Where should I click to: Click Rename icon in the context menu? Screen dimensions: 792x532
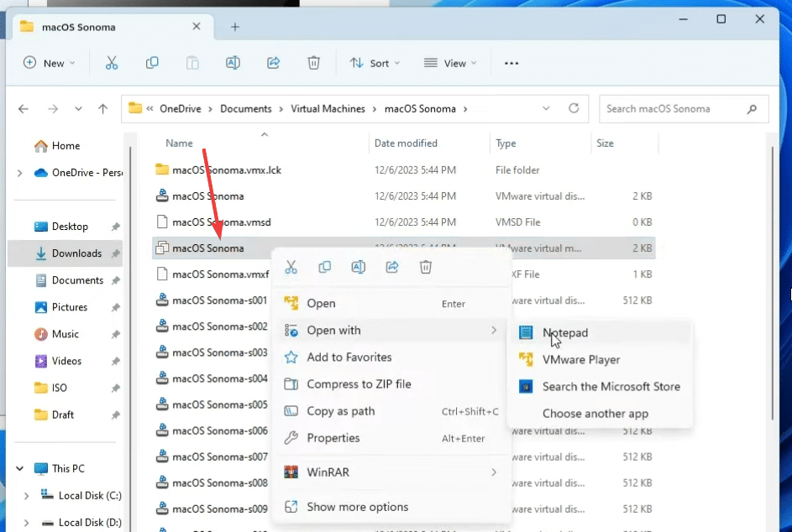point(358,267)
